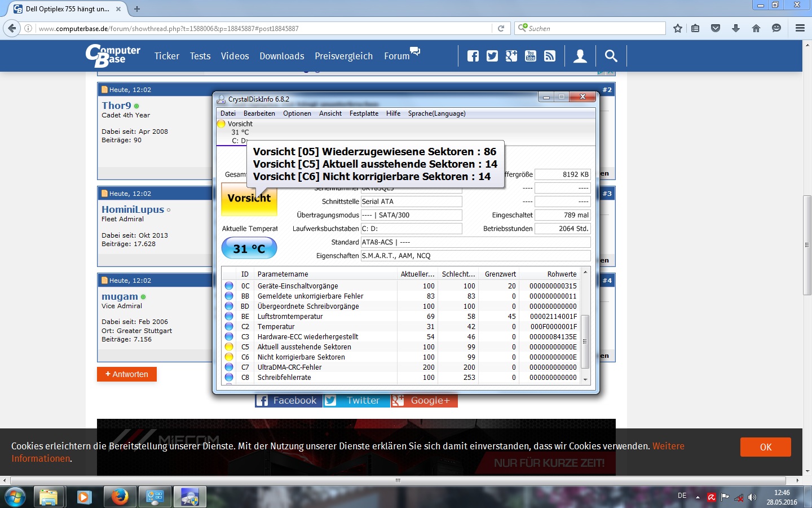Open the media player in the taskbar
The image size is (812, 508).
(x=84, y=497)
